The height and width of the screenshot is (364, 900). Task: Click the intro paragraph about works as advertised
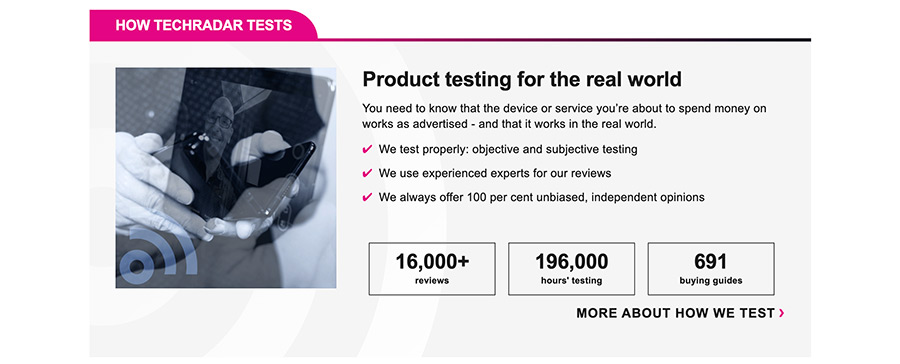564,116
